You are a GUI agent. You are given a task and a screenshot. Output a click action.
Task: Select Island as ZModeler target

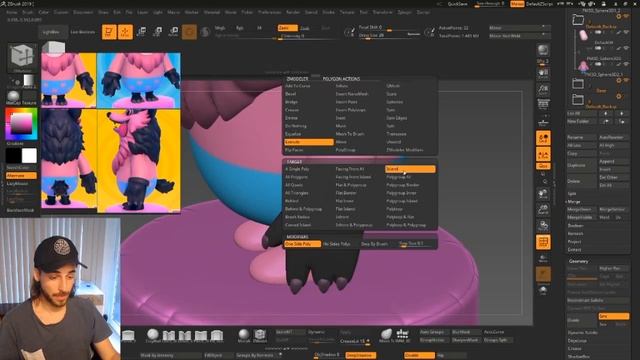click(410, 169)
